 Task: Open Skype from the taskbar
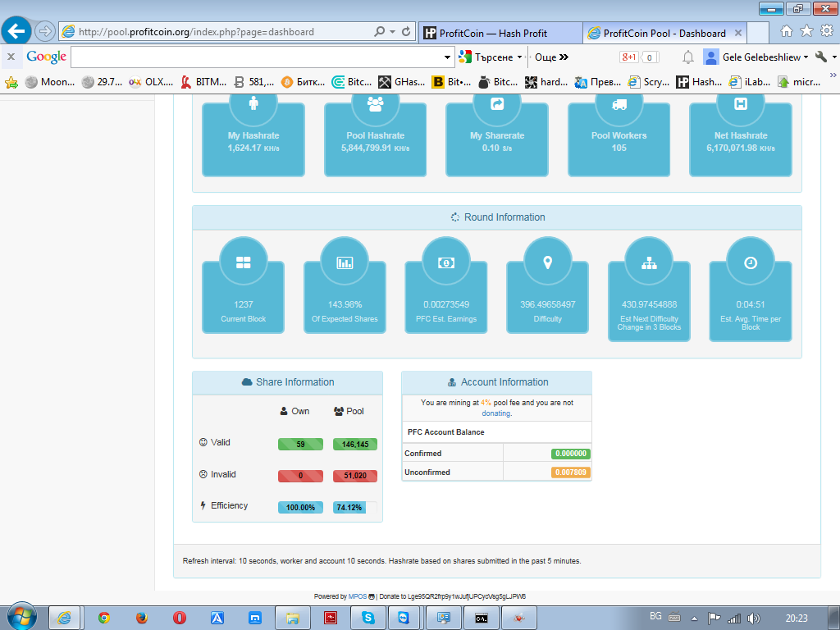(368, 618)
